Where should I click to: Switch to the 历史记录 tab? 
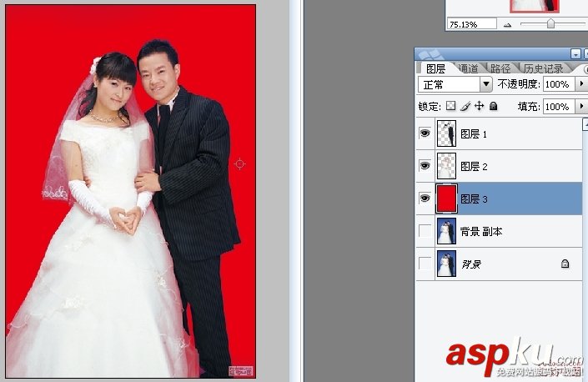coord(544,68)
